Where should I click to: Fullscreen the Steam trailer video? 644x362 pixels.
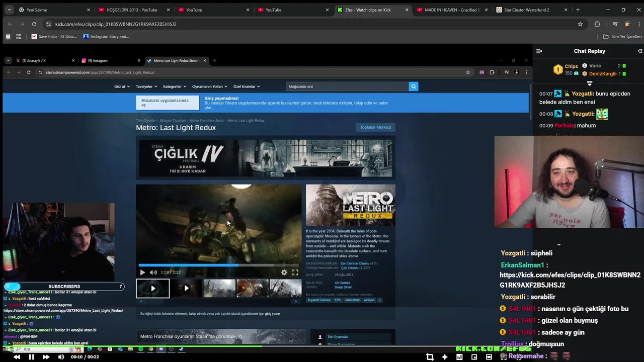[x=295, y=273]
